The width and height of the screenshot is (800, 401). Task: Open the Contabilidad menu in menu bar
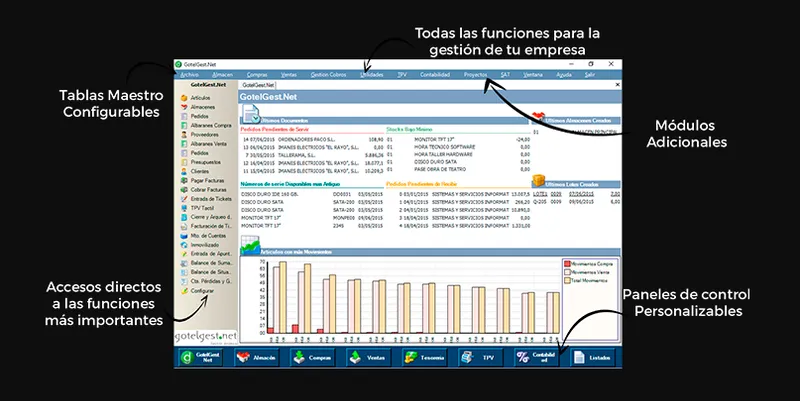point(435,75)
